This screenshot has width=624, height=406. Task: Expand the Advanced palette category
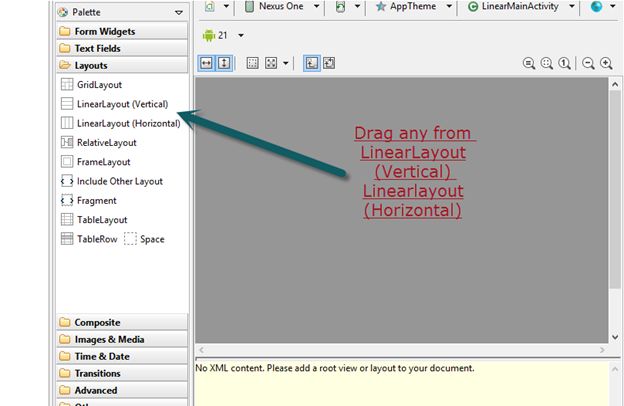click(122, 390)
